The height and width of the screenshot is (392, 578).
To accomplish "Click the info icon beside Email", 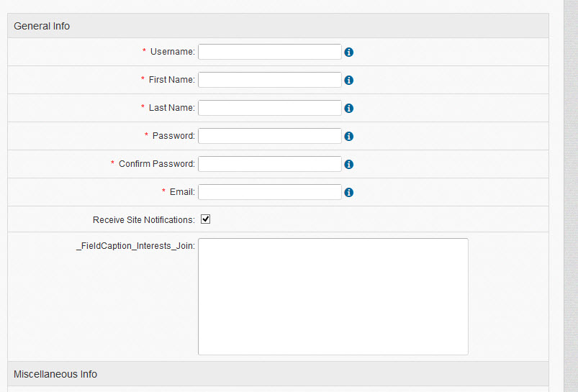I will pyautogui.click(x=349, y=193).
